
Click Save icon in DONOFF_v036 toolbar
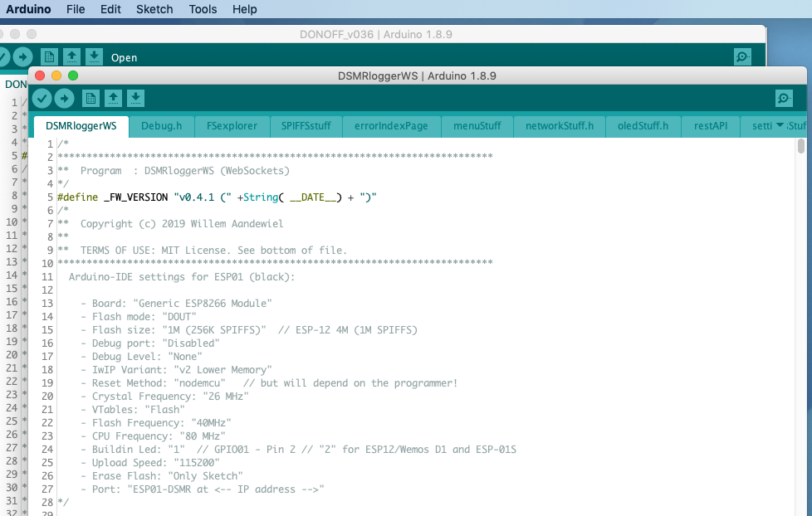pos(94,57)
